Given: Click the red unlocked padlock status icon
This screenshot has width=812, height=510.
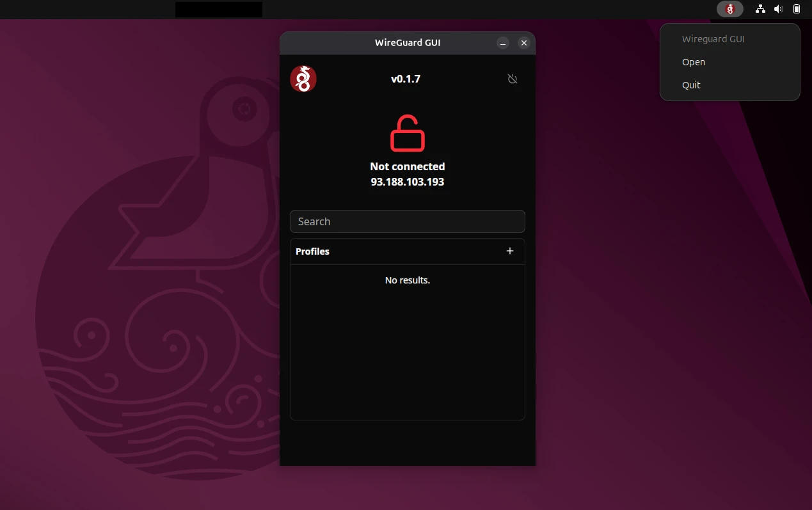Looking at the screenshot, I should click(408, 132).
